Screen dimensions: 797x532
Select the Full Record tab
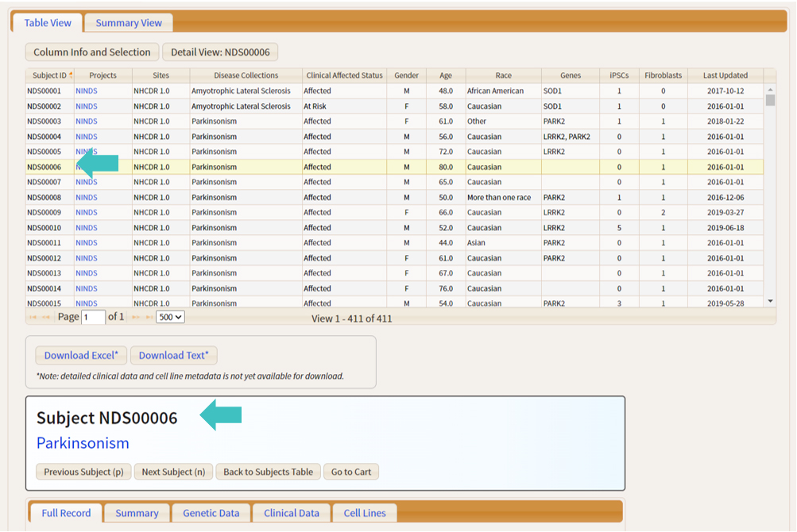(66, 513)
